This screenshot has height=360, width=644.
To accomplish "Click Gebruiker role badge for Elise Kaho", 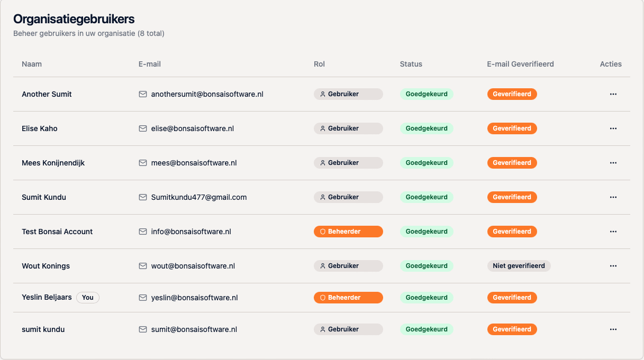I will tap(348, 128).
